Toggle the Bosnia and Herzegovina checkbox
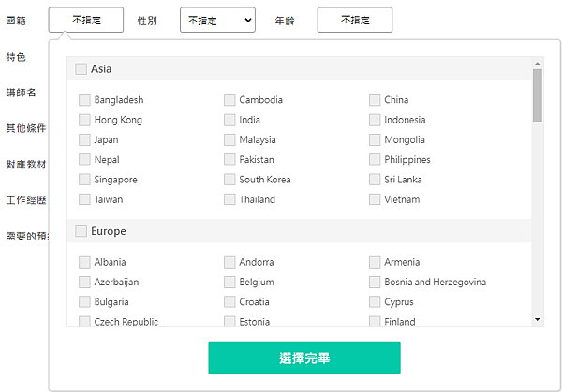 [375, 283]
